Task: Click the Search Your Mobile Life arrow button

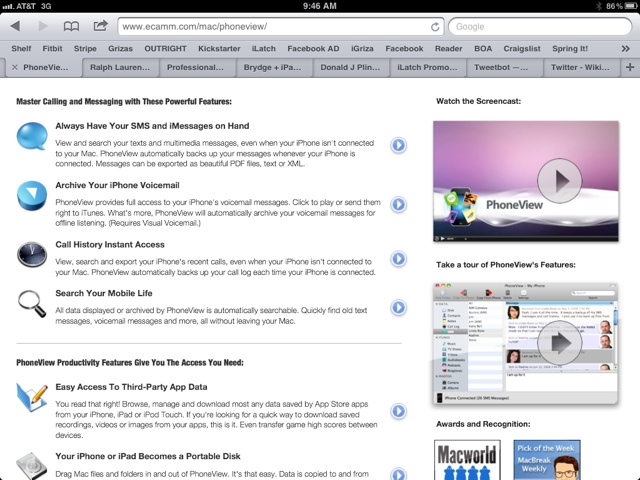Action: (398, 307)
